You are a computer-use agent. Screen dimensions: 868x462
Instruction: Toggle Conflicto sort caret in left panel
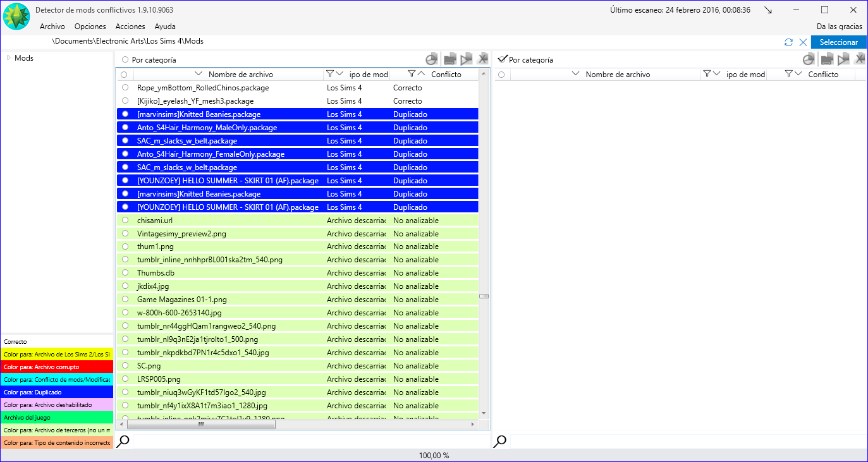(x=422, y=74)
